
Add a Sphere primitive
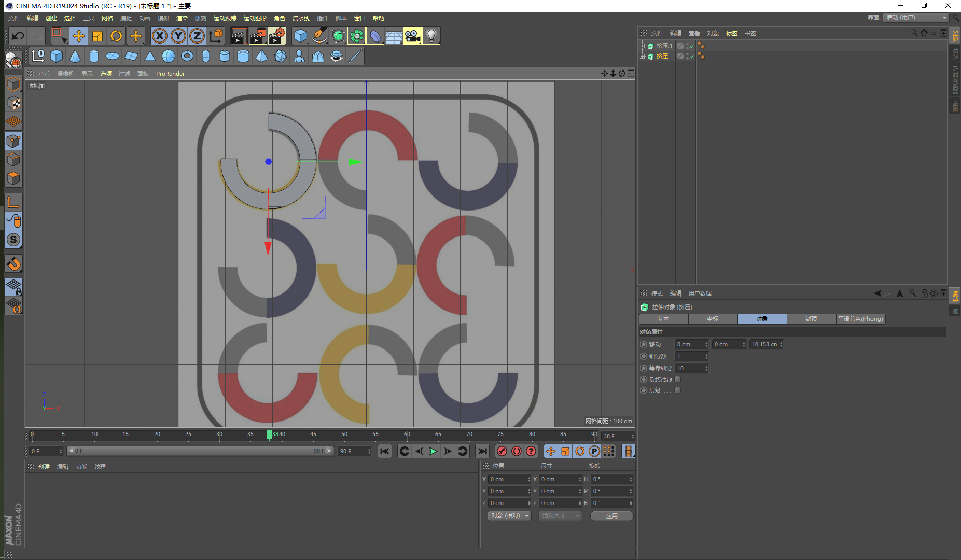tap(169, 56)
